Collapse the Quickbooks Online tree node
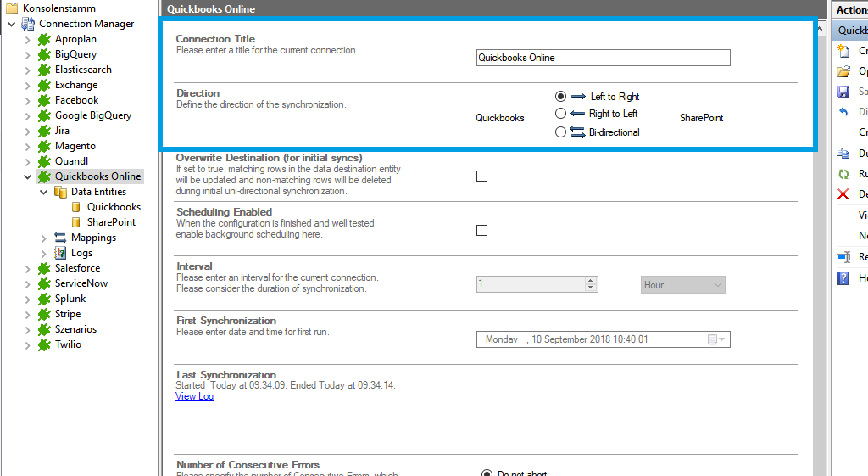This screenshot has width=868, height=476. 28,176
